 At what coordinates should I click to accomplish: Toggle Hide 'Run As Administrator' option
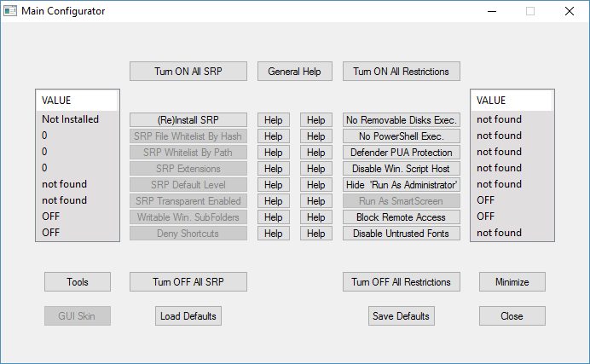402,185
